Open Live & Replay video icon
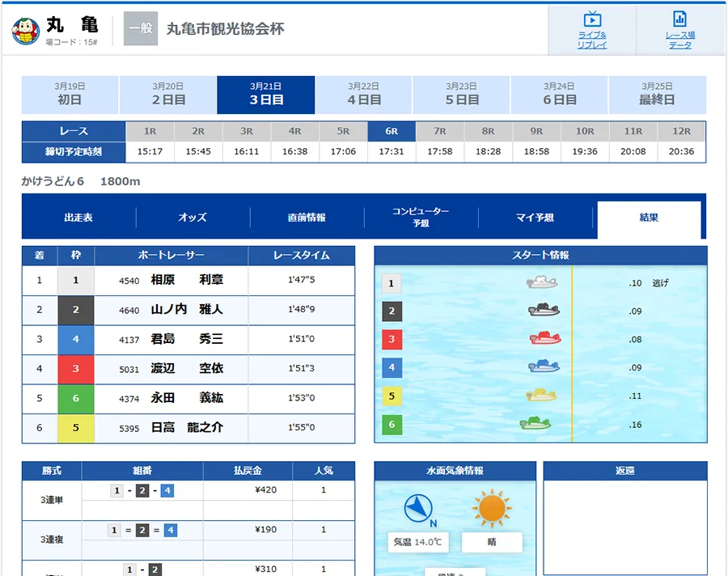Image resolution: width=728 pixels, height=576 pixels. (592, 19)
